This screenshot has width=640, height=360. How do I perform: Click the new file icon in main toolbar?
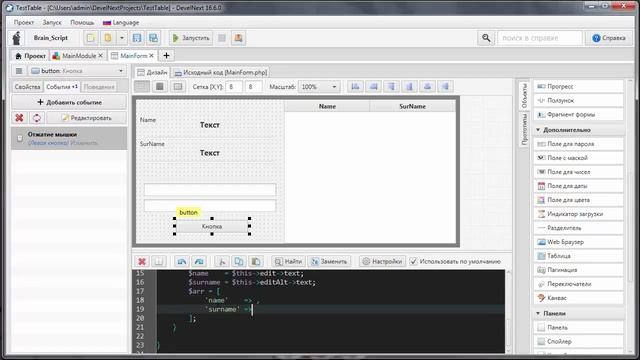point(91,38)
